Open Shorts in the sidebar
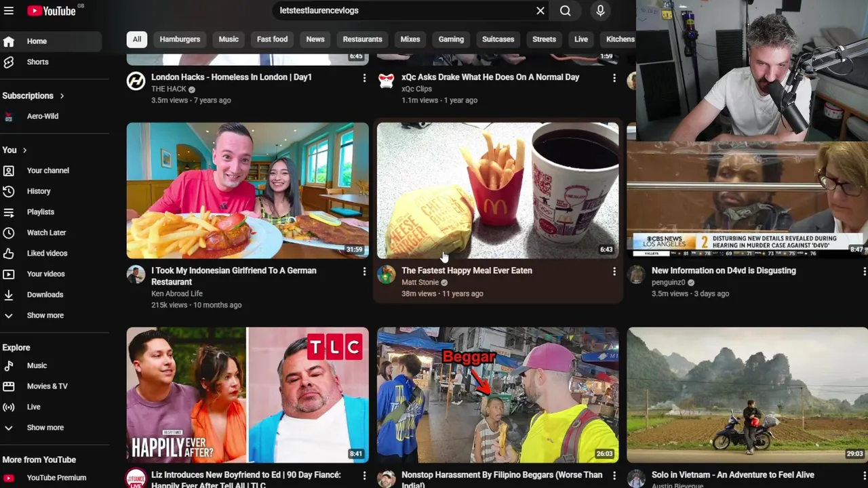Image resolution: width=868 pixels, height=488 pixels. coord(51,62)
